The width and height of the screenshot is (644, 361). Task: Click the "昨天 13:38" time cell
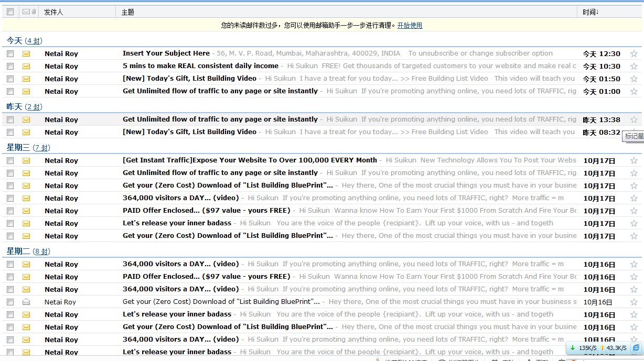[x=602, y=119]
